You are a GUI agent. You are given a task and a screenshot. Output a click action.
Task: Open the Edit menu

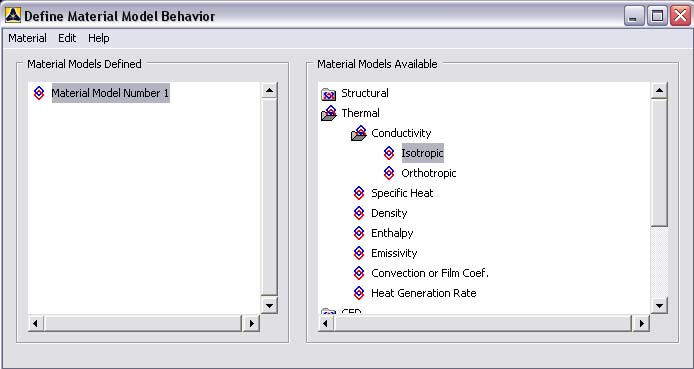pyautogui.click(x=67, y=38)
